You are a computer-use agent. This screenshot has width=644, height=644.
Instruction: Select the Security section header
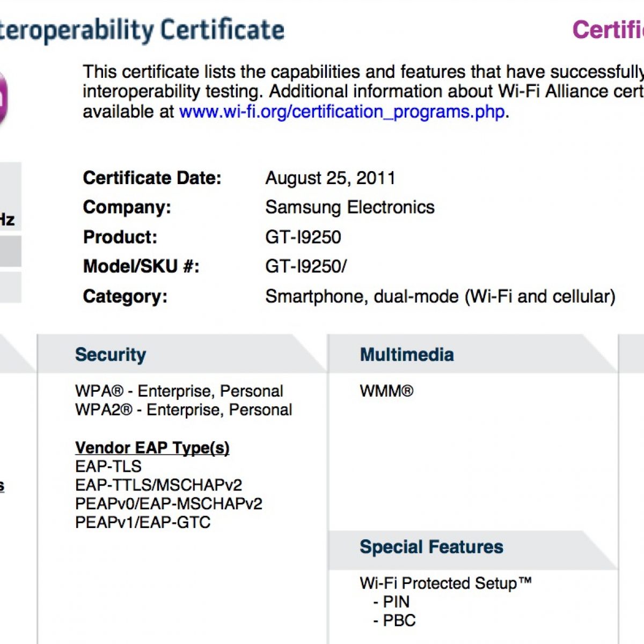click(x=111, y=355)
